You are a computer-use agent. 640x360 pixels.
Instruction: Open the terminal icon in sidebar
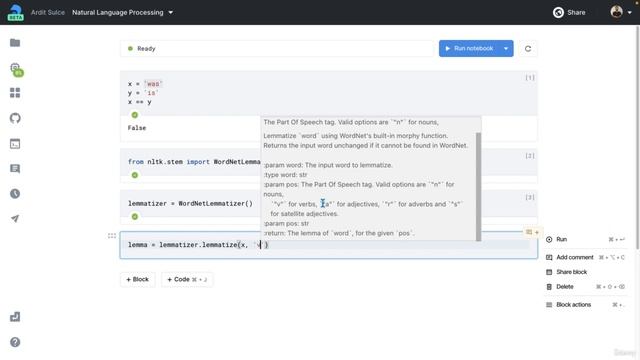[15, 144]
